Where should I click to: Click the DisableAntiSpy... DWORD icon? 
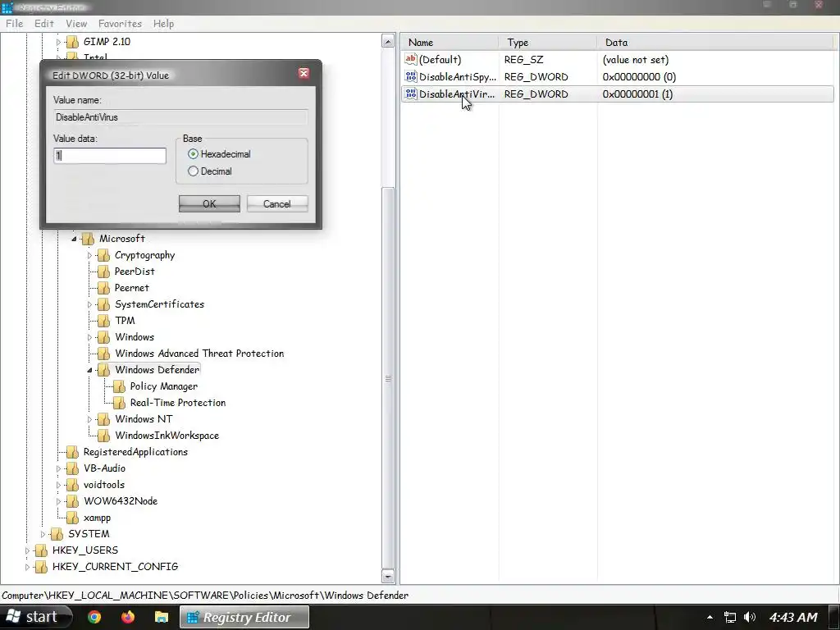coord(411,76)
